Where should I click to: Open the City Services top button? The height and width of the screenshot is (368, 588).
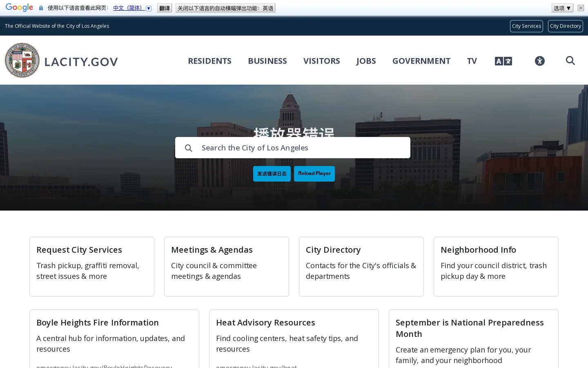[x=526, y=26]
